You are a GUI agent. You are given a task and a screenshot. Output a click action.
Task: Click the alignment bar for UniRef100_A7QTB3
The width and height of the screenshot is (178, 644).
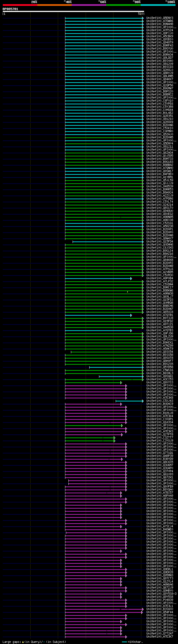point(98,330)
